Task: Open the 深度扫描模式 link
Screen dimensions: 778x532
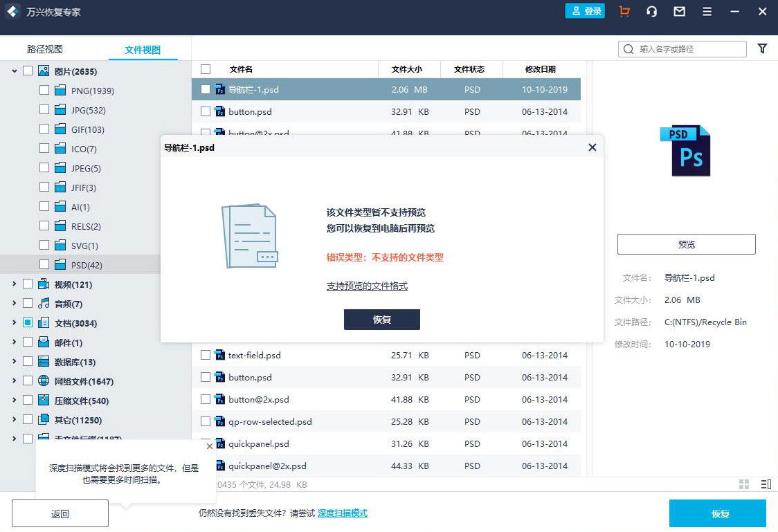Action: 342,513
